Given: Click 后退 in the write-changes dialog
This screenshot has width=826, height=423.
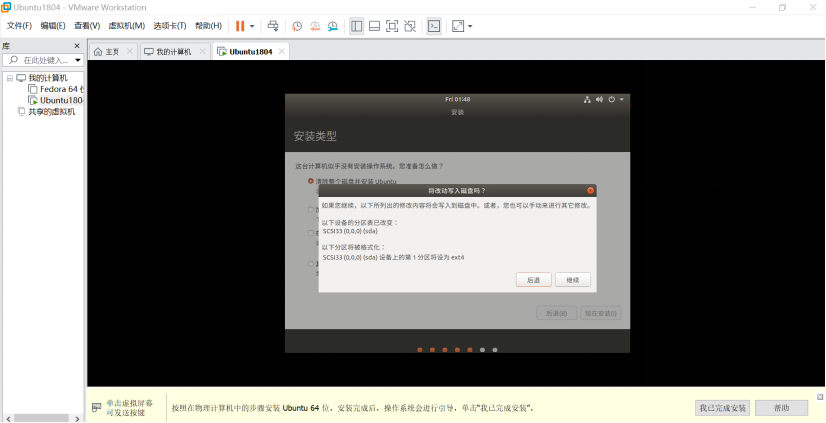Looking at the screenshot, I should click(x=534, y=280).
